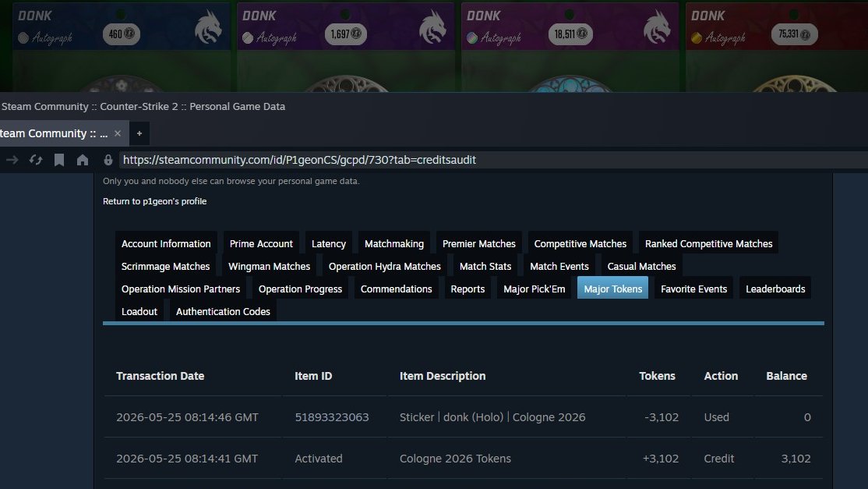Open the Casual Matches tab
This screenshot has width=868, height=489.
click(x=641, y=267)
